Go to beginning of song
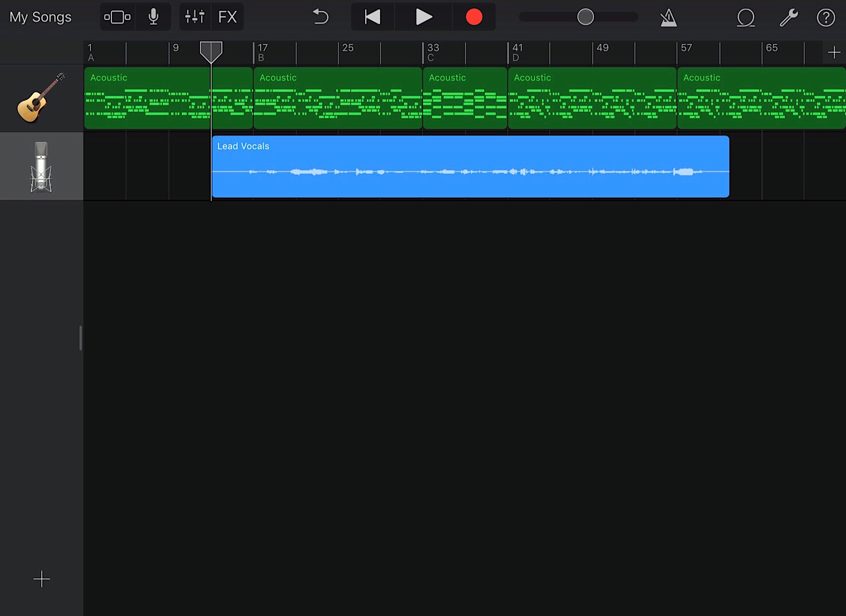This screenshot has width=846, height=616. tap(373, 17)
